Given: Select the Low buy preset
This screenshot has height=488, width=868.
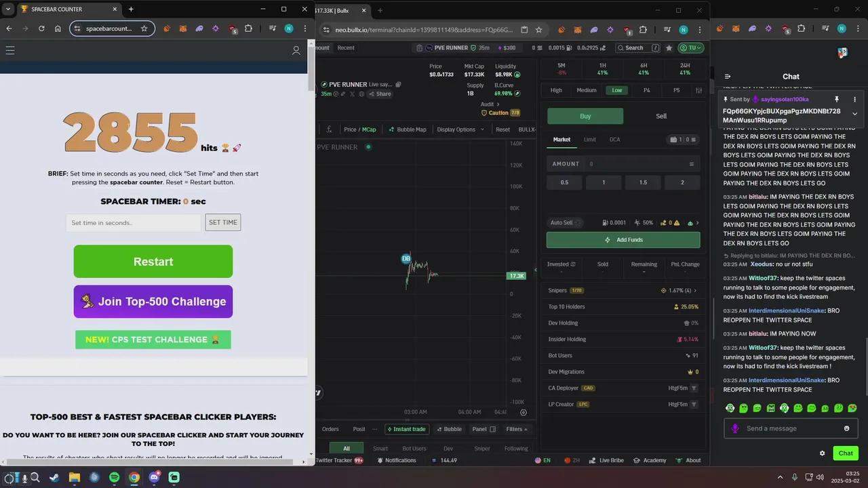Looking at the screenshot, I should 616,89.
